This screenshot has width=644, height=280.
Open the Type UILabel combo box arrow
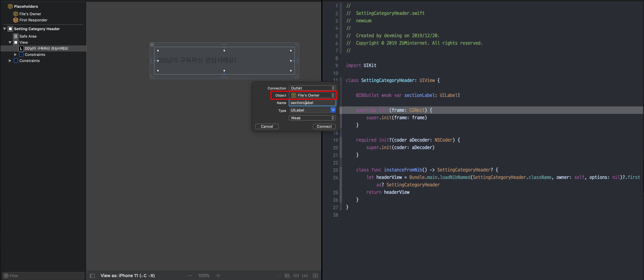click(333, 110)
